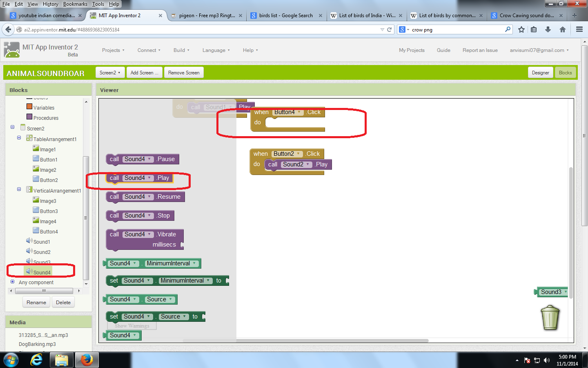Enable Show Warnings at the bottom
The width and height of the screenshot is (588, 368).
pos(131,325)
